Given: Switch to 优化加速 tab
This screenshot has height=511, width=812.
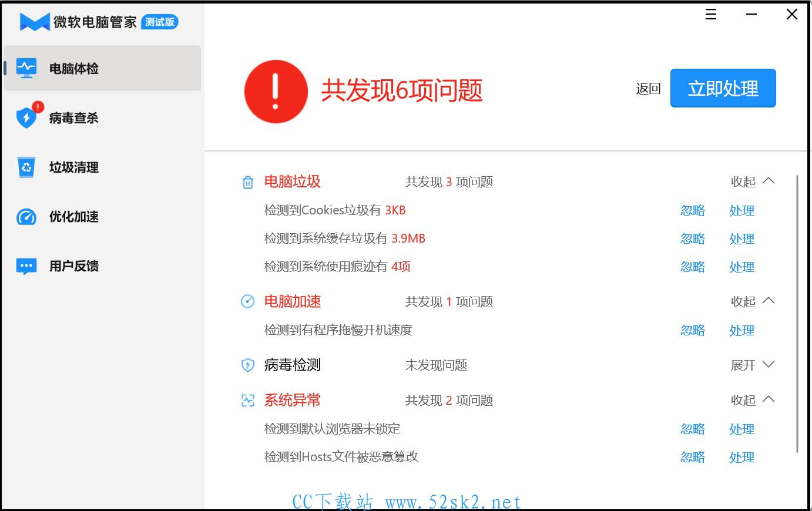Looking at the screenshot, I should (x=102, y=216).
